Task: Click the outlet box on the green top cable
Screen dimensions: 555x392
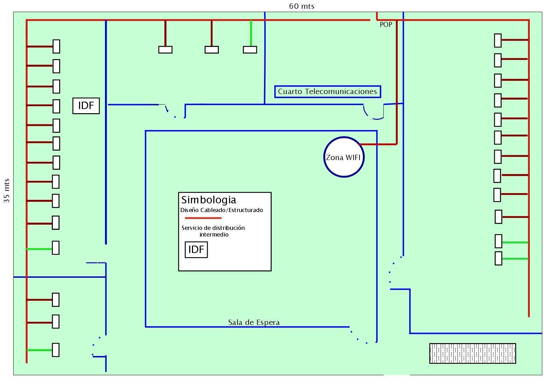Action: (x=250, y=50)
